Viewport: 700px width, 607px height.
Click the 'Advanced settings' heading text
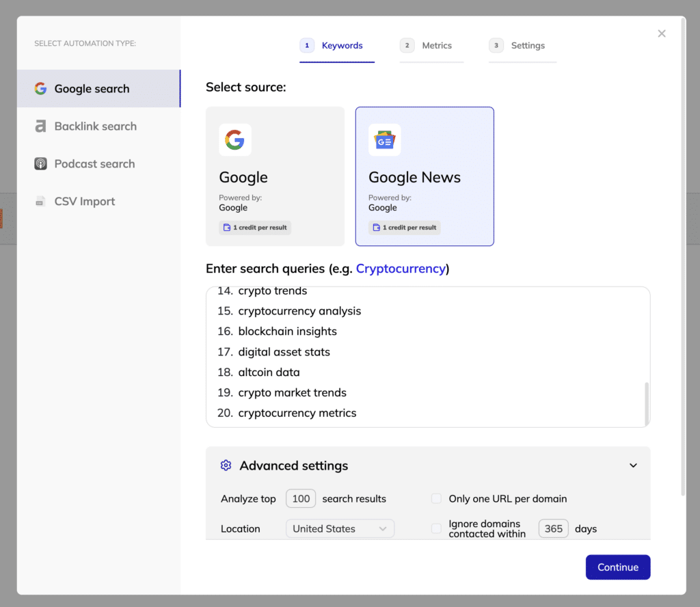294,466
